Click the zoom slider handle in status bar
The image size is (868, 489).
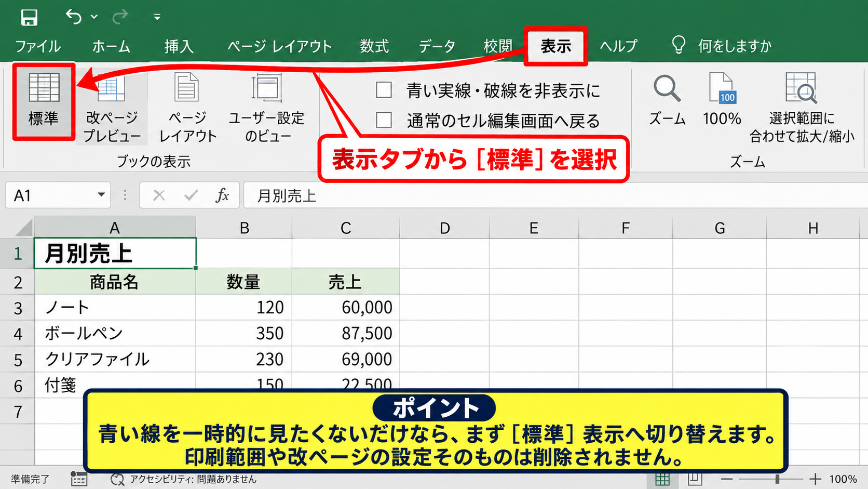[777, 479]
